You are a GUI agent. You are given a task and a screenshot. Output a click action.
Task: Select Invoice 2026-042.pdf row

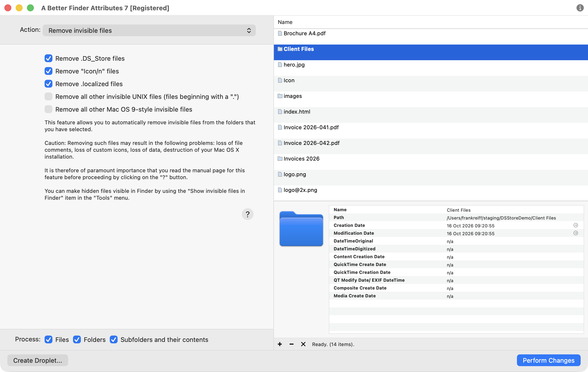click(x=431, y=146)
